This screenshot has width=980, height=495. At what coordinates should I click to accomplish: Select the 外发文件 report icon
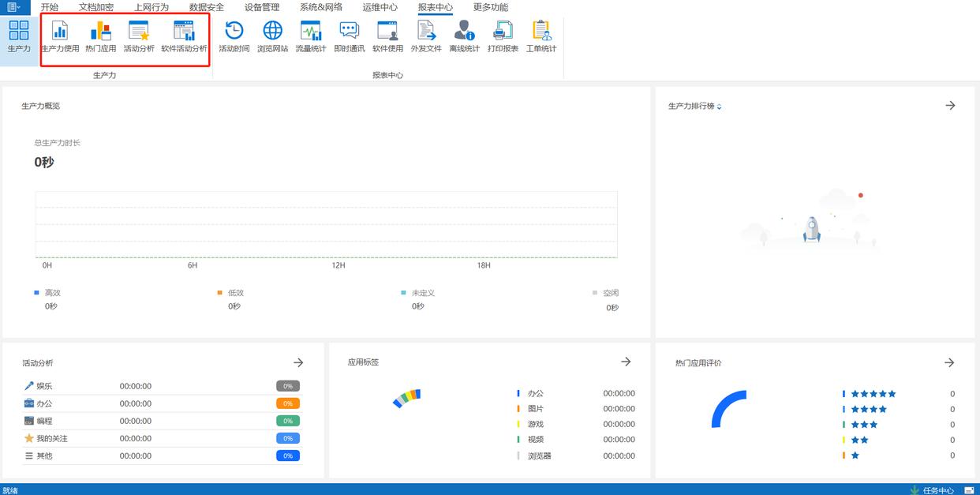tap(426, 37)
